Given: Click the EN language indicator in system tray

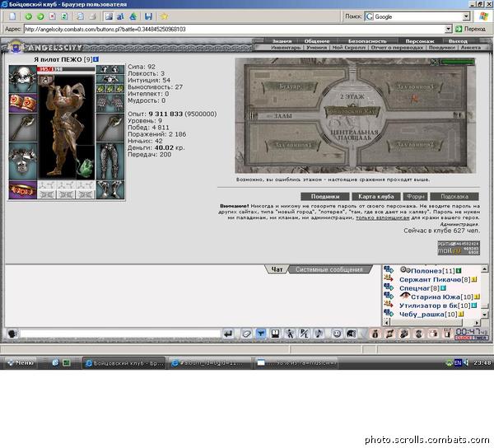Looking at the screenshot, I should point(458,363).
